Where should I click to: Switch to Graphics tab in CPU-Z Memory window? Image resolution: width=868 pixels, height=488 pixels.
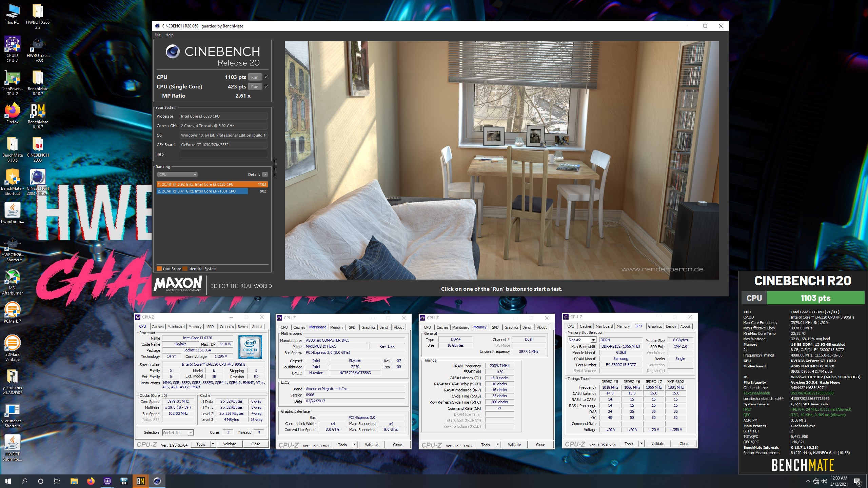511,327
